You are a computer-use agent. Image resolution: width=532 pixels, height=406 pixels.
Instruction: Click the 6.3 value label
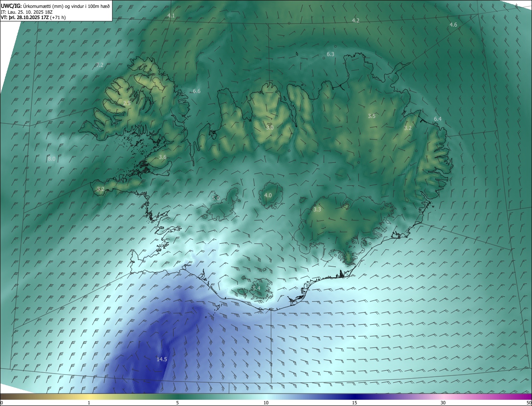[330, 54]
